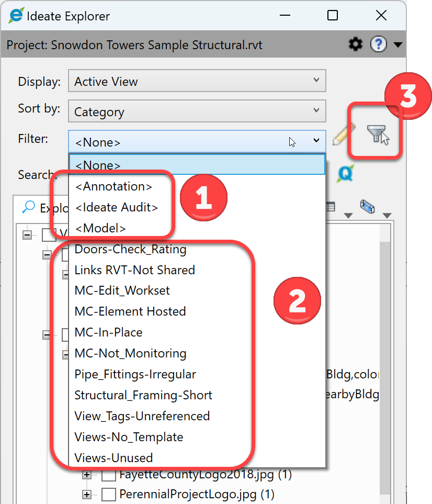Collapse the top-level tree node

27,234
